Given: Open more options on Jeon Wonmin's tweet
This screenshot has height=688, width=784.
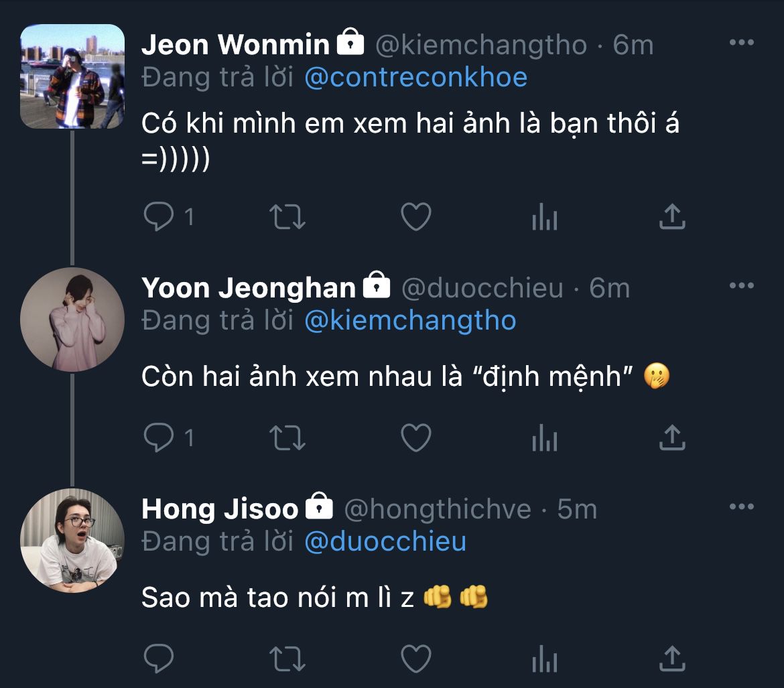Looking at the screenshot, I should pyautogui.click(x=741, y=43).
